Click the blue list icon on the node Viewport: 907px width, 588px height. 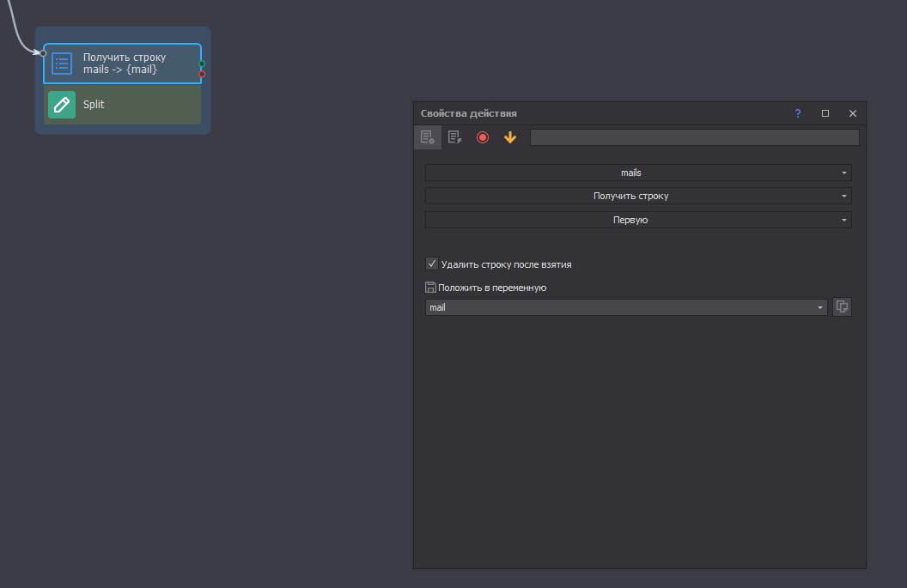[x=62, y=64]
